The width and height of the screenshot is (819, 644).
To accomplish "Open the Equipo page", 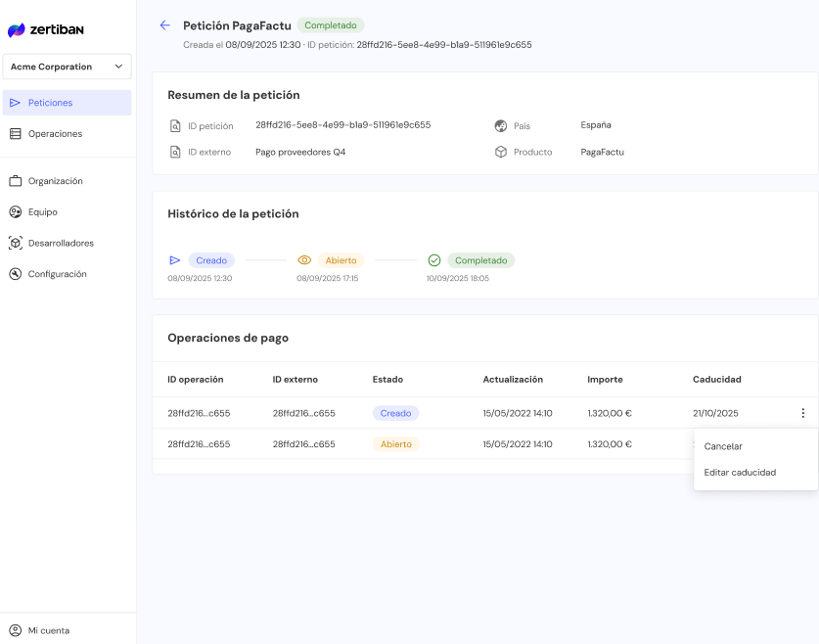I will [43, 212].
